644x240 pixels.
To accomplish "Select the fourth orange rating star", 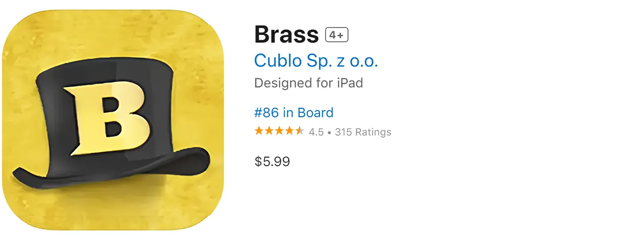I will (289, 132).
